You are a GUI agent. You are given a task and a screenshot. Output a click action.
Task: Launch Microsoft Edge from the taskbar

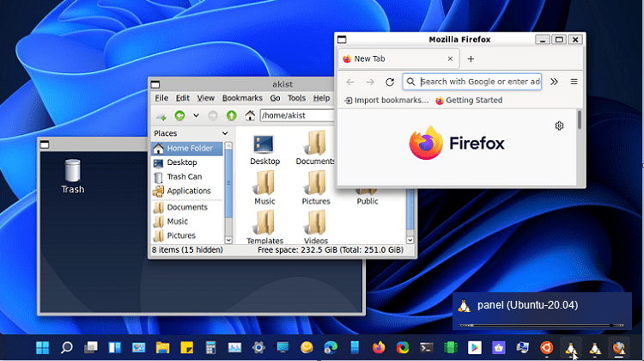click(331, 347)
